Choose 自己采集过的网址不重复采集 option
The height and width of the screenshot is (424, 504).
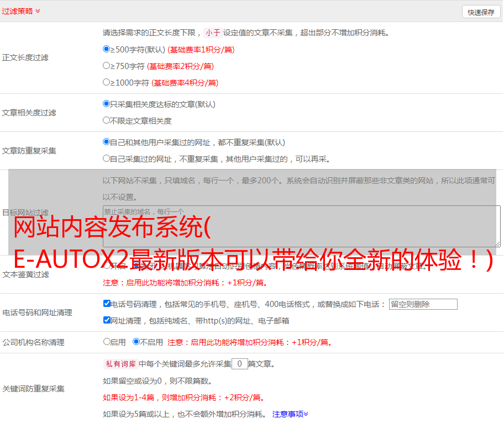[x=107, y=158]
